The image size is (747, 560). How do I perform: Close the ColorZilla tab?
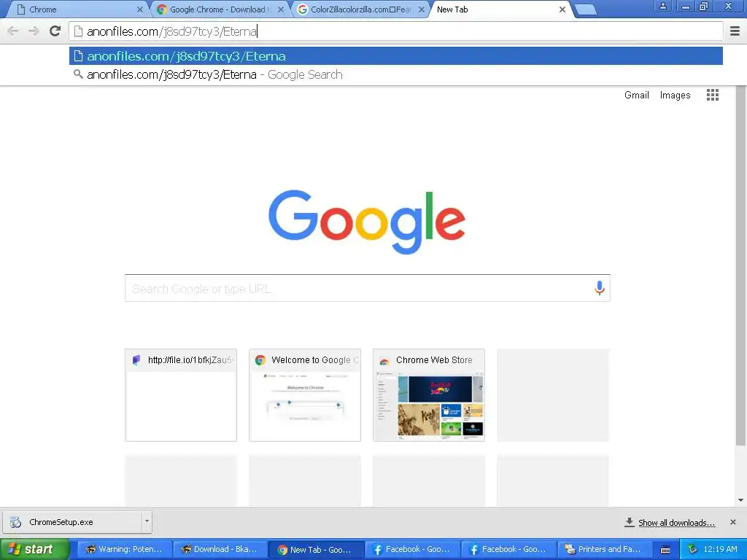coord(421,9)
